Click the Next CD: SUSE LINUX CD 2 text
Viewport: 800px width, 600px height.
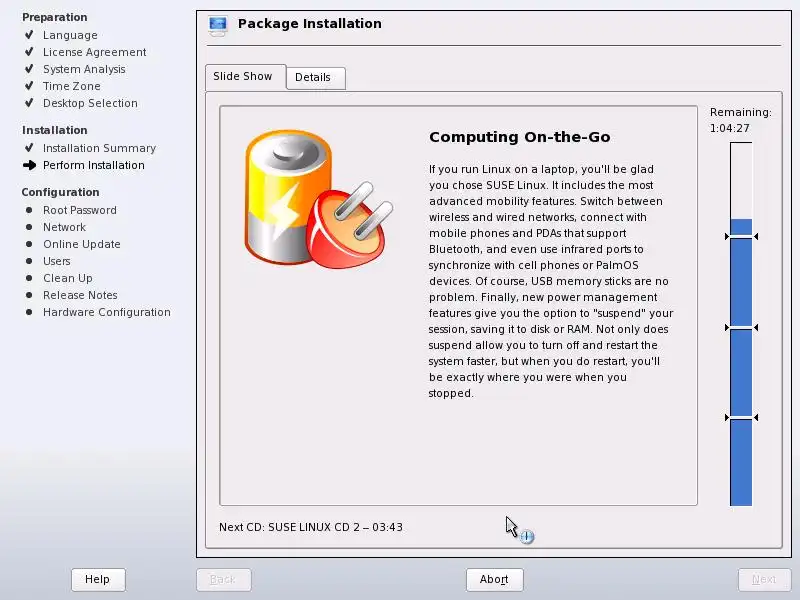311,527
